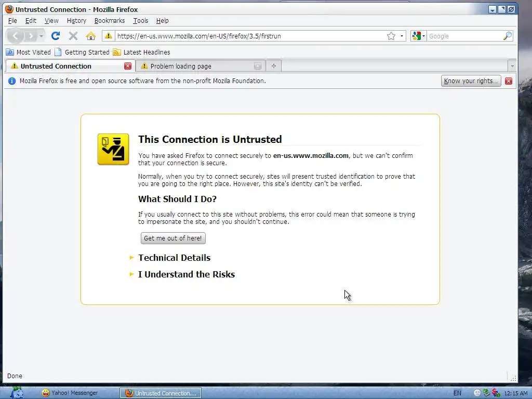Open a new tab with plus button
The image size is (532, 399).
click(x=274, y=66)
